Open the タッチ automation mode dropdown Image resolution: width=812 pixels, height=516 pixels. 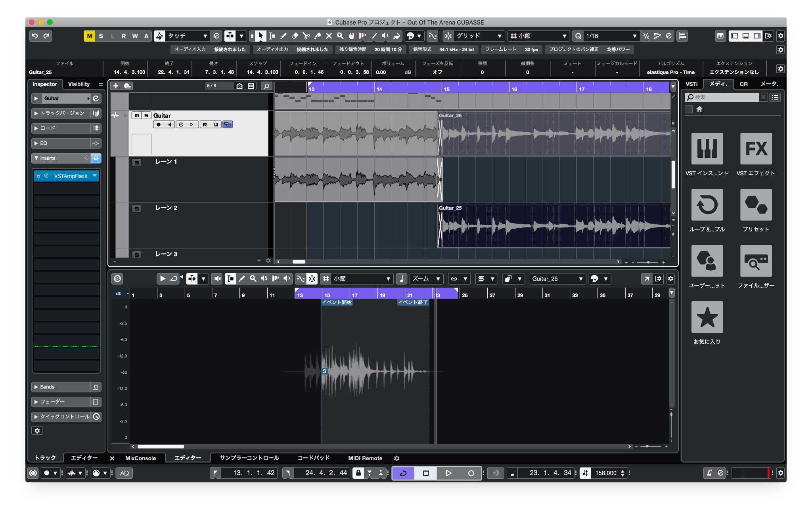click(x=187, y=36)
